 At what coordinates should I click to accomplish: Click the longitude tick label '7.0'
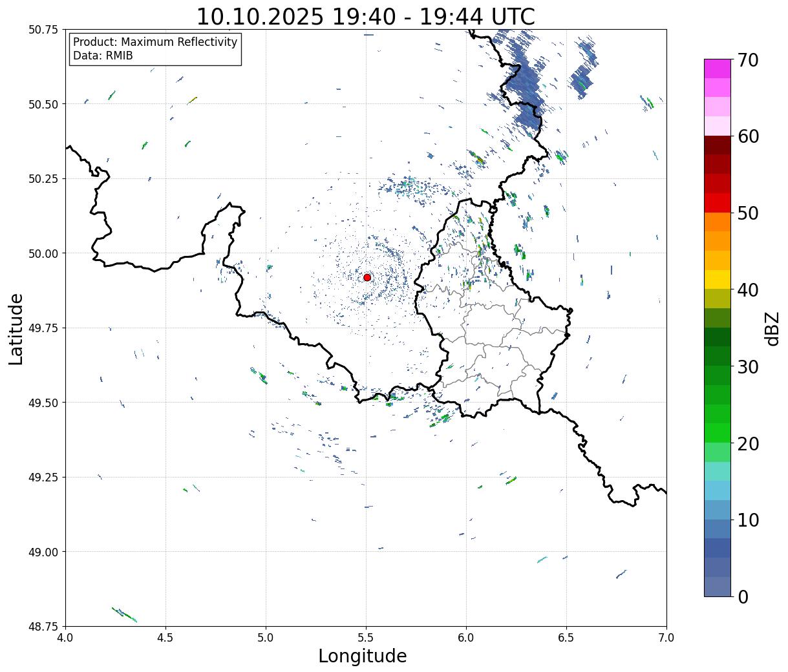click(x=666, y=638)
